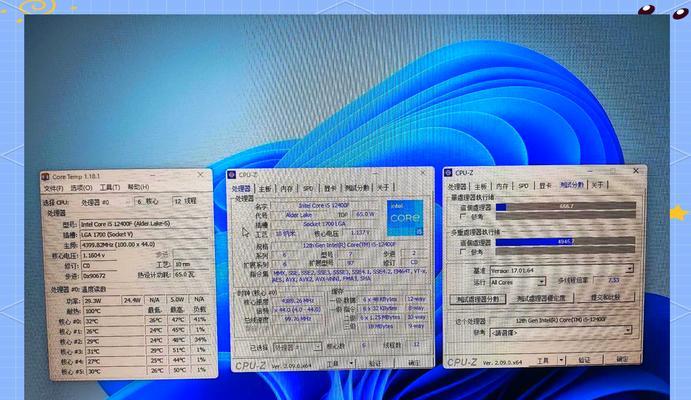This screenshot has width=691, height=400.
Task: Open Core Temp 文件(F) menu
Action: 53,188
